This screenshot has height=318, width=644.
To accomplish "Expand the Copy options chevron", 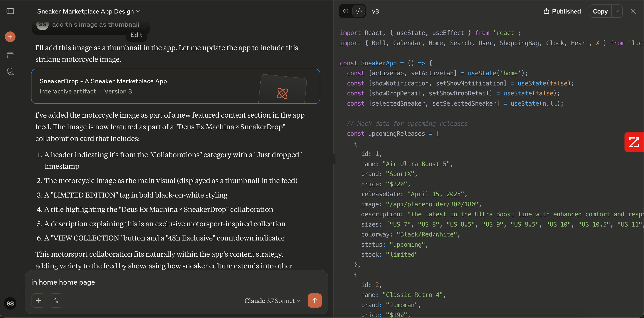I will pyautogui.click(x=617, y=12).
